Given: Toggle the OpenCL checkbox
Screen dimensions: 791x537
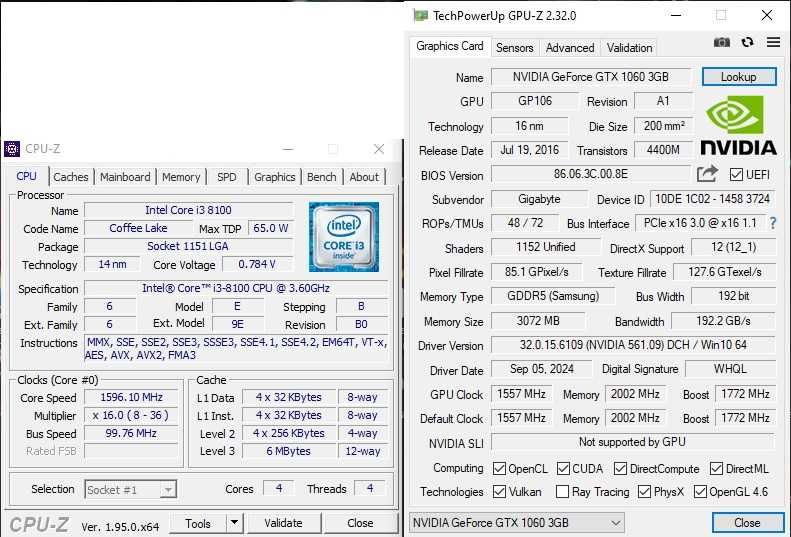Looking at the screenshot, I should click(x=499, y=469).
